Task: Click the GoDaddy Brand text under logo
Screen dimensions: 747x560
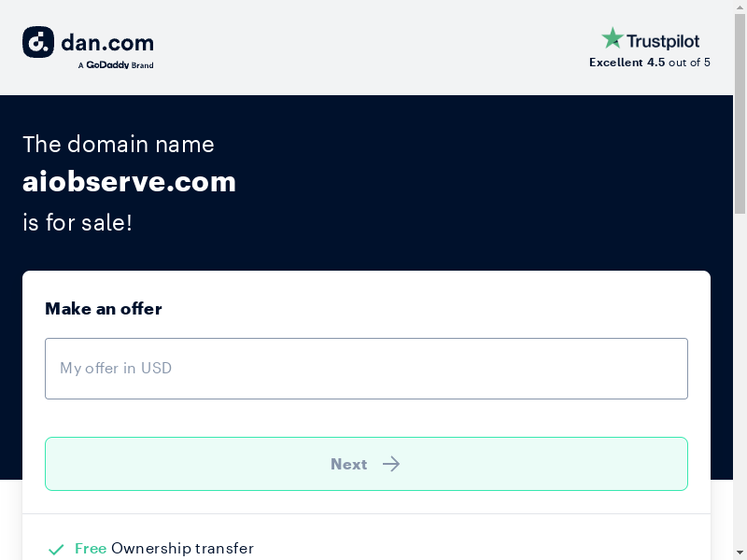Action: click(116, 64)
